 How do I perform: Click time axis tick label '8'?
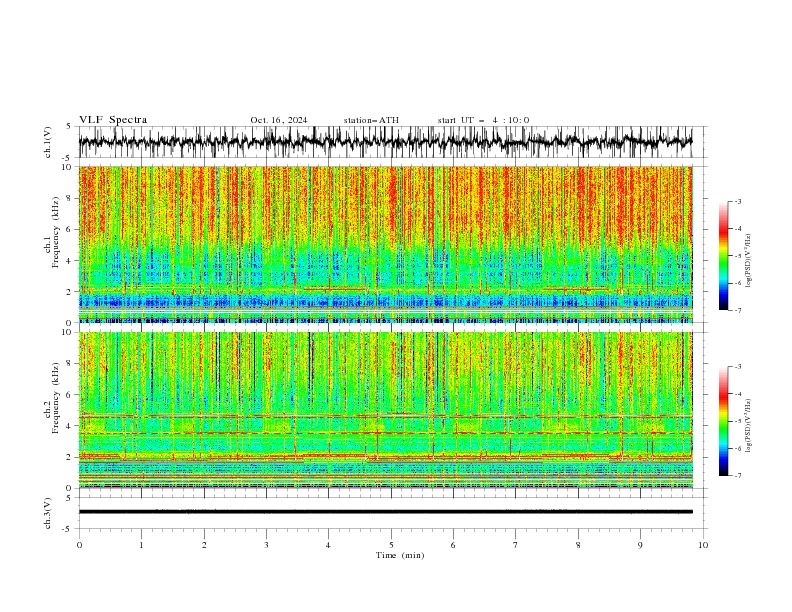pyautogui.click(x=578, y=545)
